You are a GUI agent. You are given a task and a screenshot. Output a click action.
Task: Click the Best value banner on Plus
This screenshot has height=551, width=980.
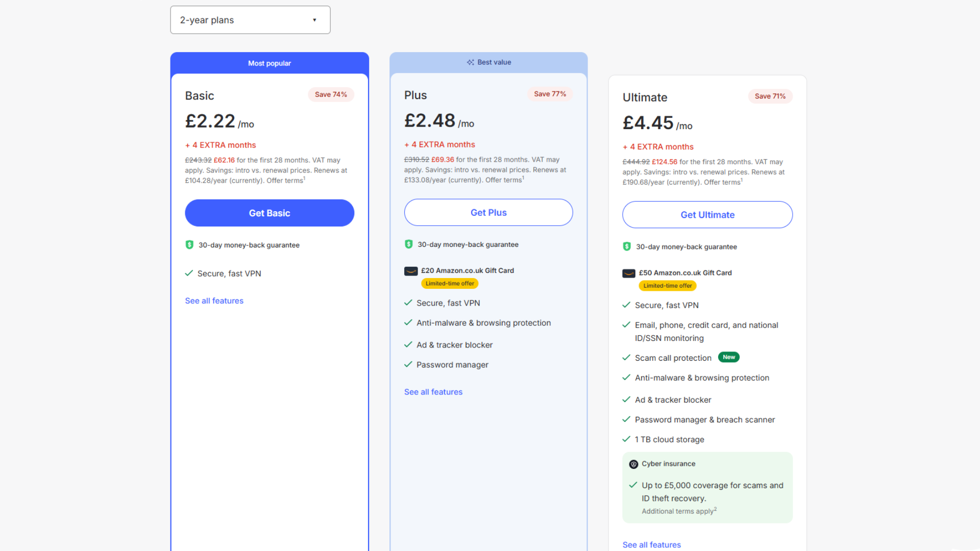click(x=488, y=62)
